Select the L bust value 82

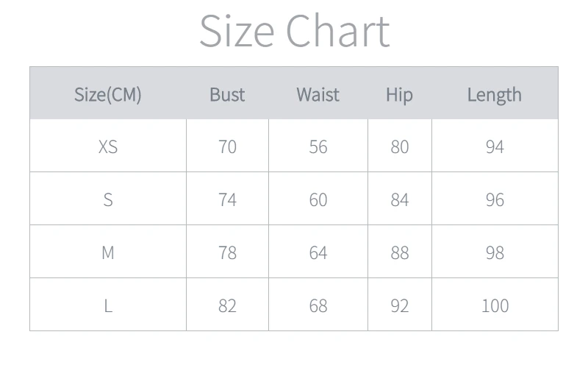point(227,305)
